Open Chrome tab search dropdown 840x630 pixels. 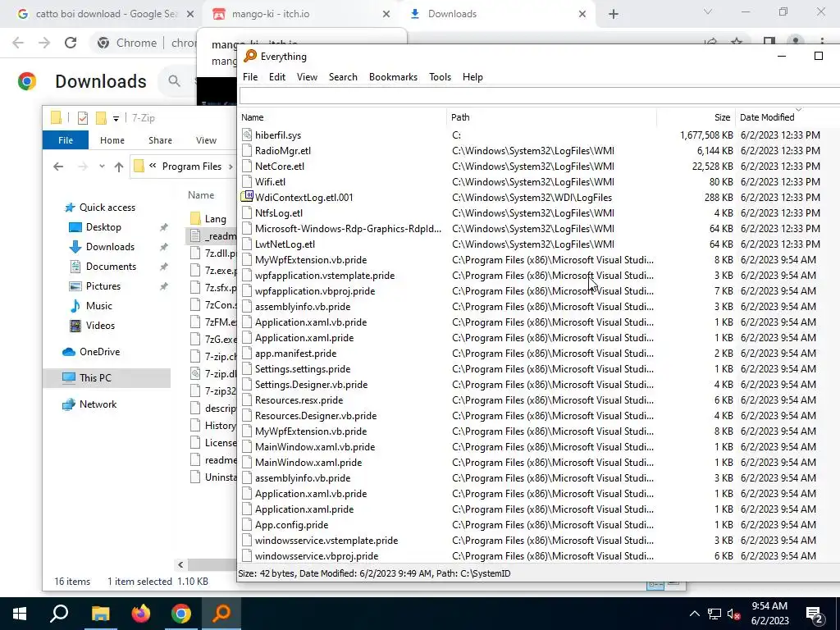coord(708,11)
